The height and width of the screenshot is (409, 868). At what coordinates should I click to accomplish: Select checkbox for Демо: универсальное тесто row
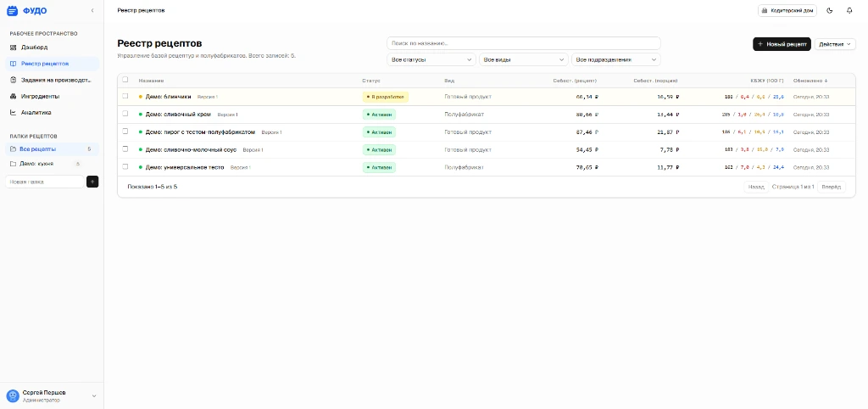[x=125, y=167]
